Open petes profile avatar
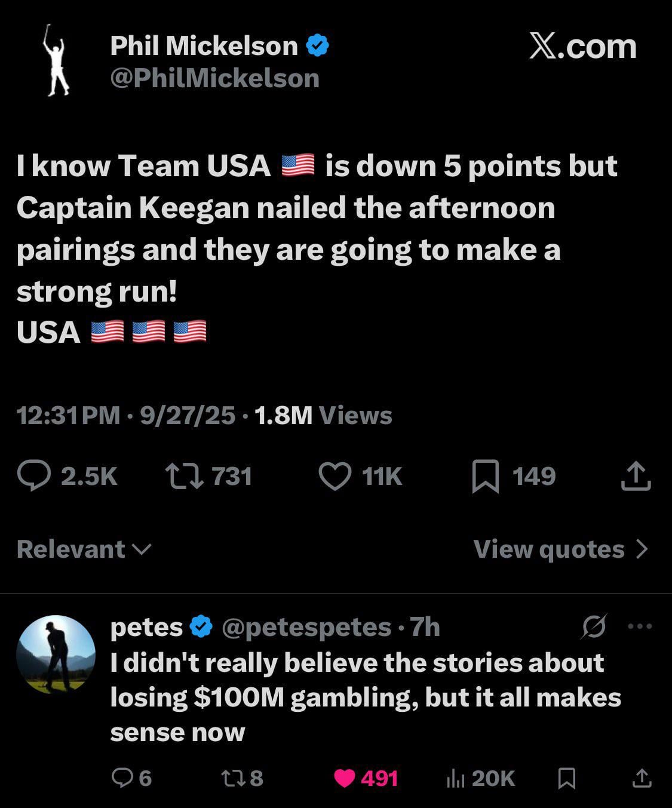 56,655
